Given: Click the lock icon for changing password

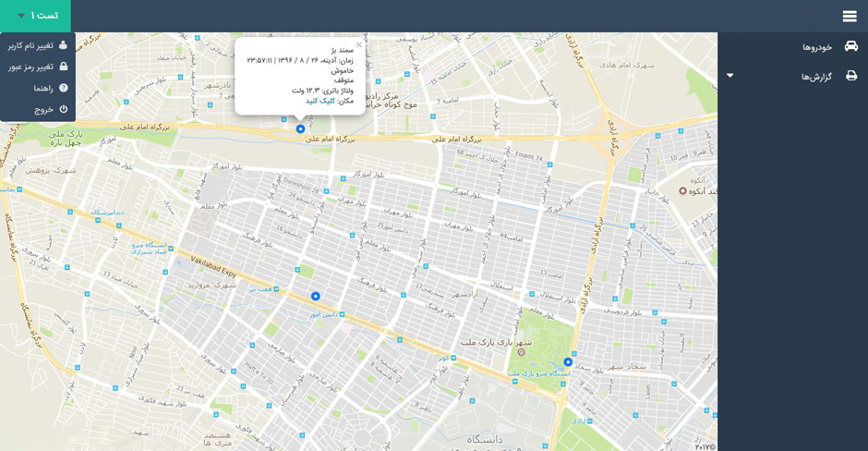Looking at the screenshot, I should 64,67.
